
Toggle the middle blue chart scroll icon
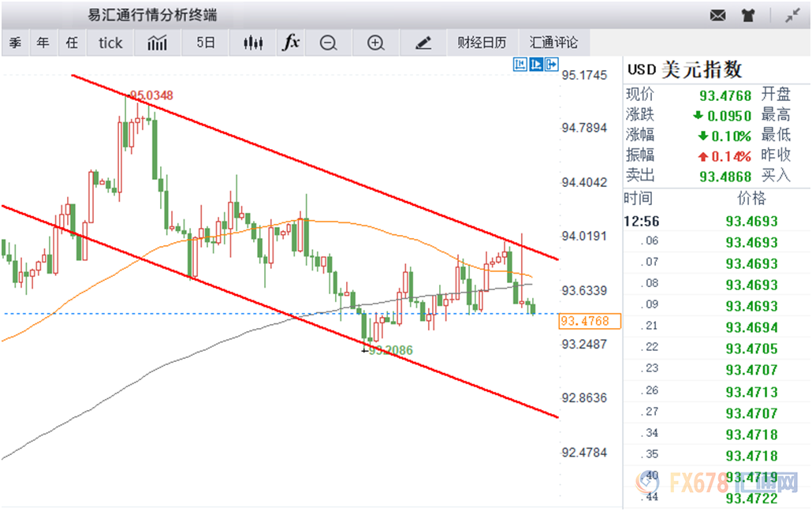[x=536, y=65]
